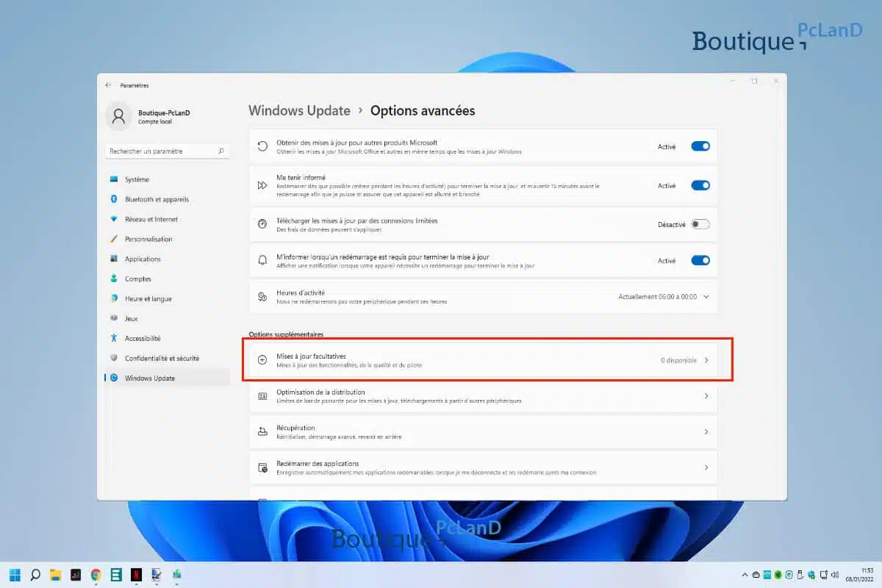Toggle updates for other Microsoft products
Viewport: 882px width, 588px height.
pyautogui.click(x=700, y=146)
